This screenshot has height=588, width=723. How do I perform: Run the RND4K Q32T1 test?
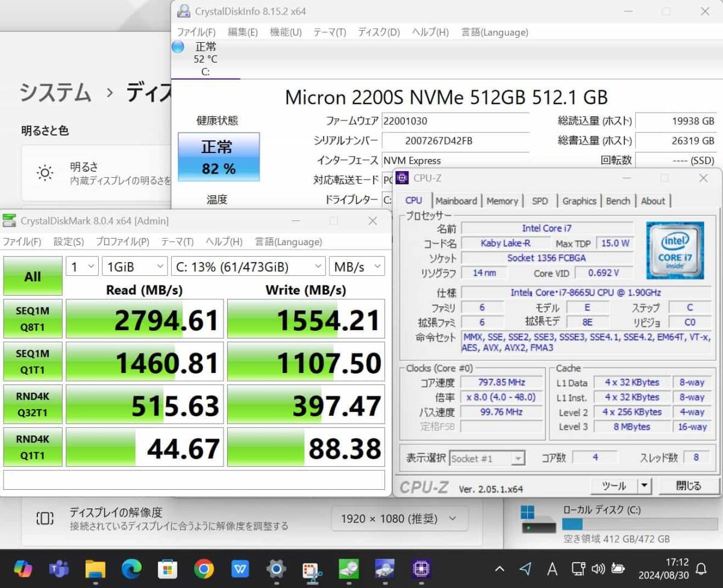tap(33, 404)
